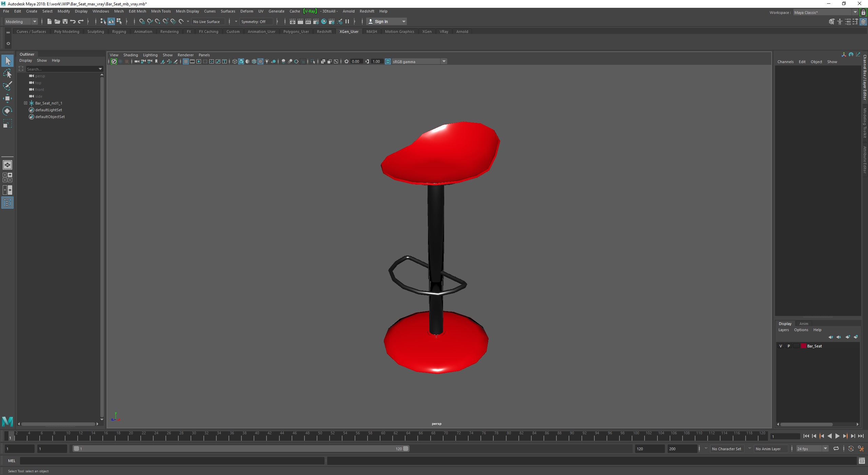Switch to the Rendering shelf tab
868x475 pixels.
point(169,32)
